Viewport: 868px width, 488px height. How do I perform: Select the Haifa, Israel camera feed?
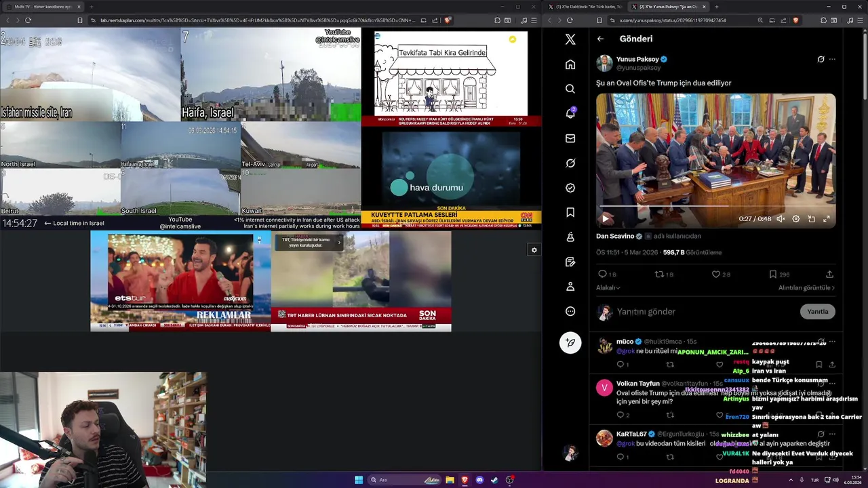[x=271, y=75]
